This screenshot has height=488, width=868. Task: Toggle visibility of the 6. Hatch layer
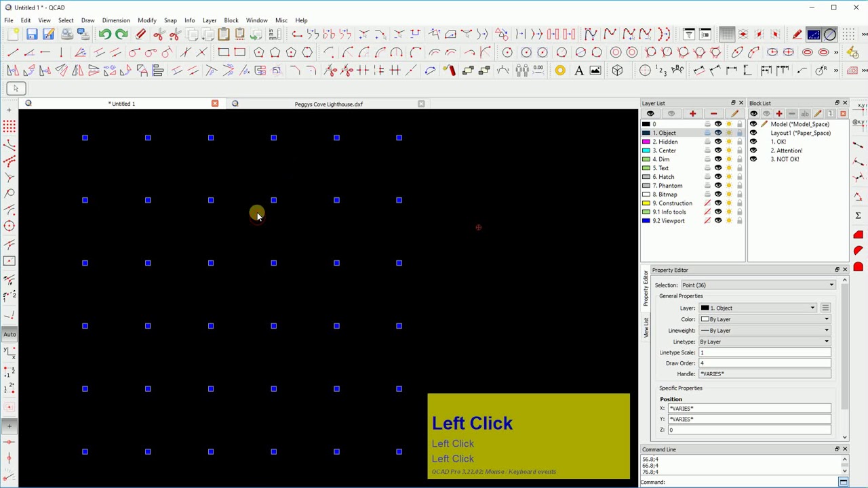point(718,177)
